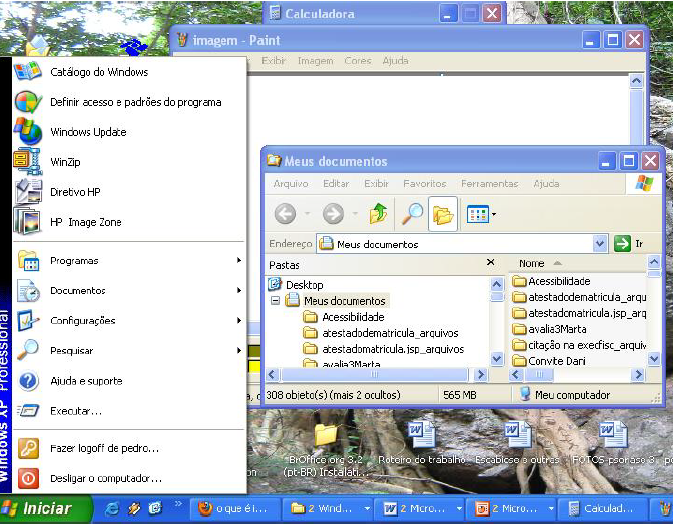
Task: Open Ajuda e suporte help item
Action: coord(86,381)
